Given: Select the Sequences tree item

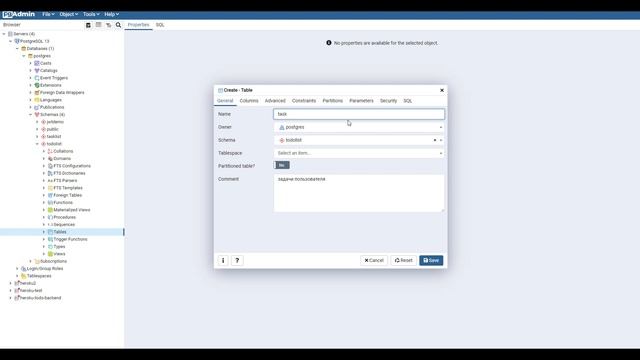Looking at the screenshot, I should pos(64,224).
